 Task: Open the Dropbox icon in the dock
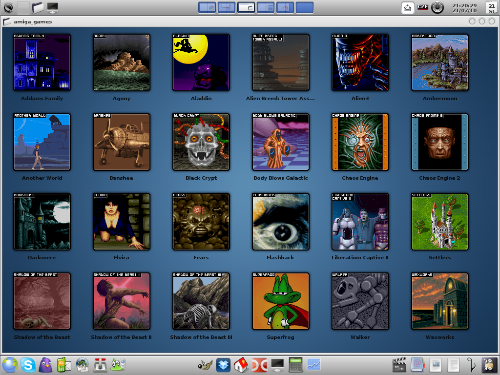pyautogui.click(x=223, y=365)
